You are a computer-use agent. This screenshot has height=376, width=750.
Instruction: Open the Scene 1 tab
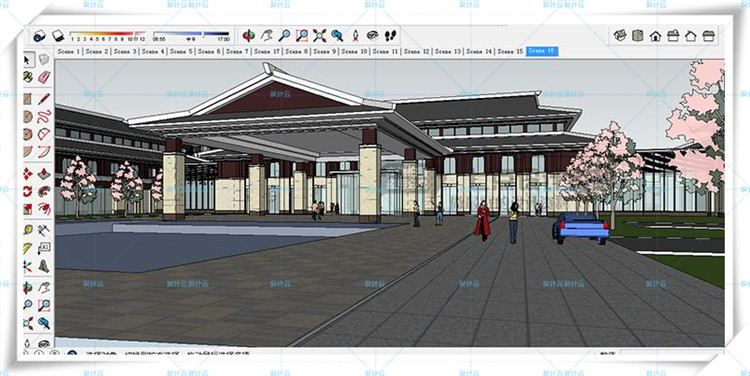click(69, 51)
